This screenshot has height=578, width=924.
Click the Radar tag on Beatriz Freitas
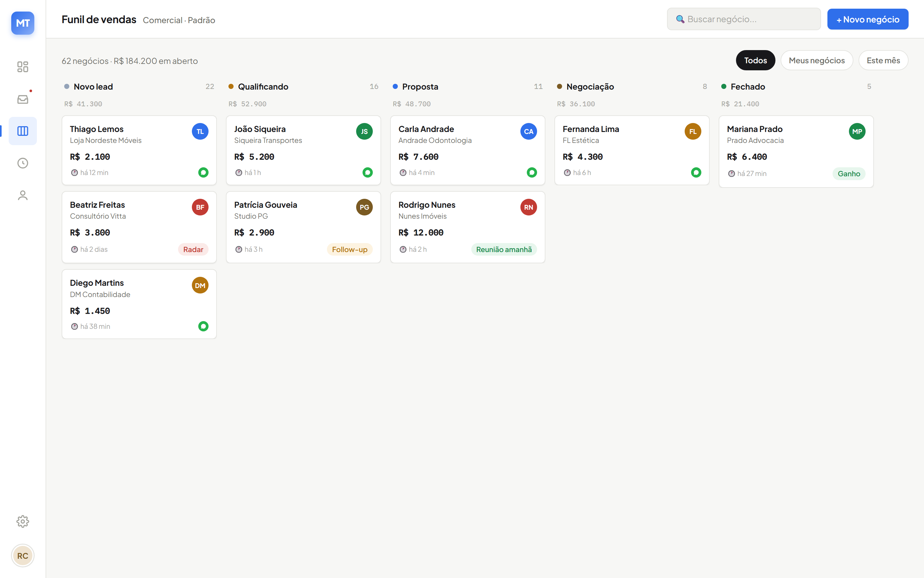coord(193,249)
